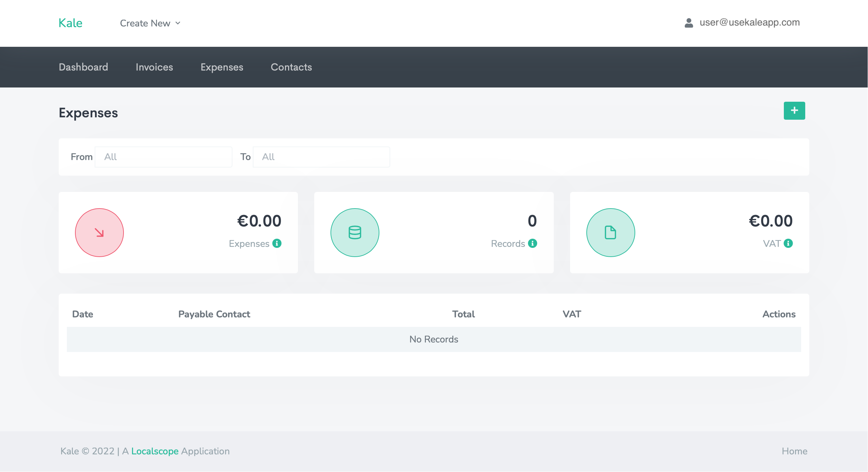Expand the Create New dropdown
This screenshot has height=472, width=868.
pyautogui.click(x=145, y=23)
